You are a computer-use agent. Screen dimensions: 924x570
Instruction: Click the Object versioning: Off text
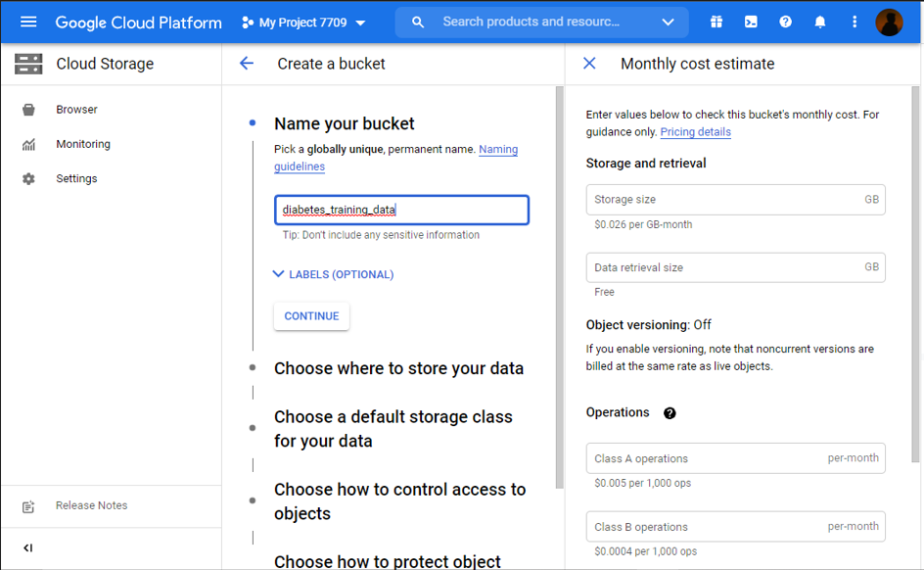(648, 325)
